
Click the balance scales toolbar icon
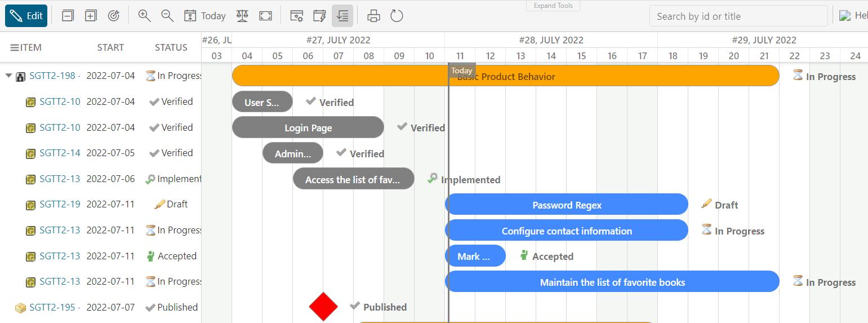tap(242, 16)
